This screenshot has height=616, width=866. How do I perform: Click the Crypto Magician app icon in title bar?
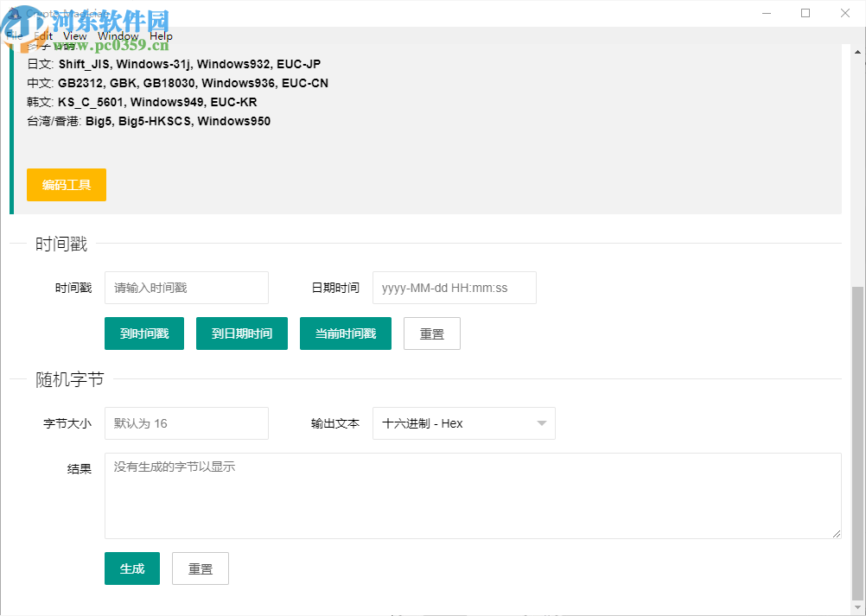click(13, 13)
